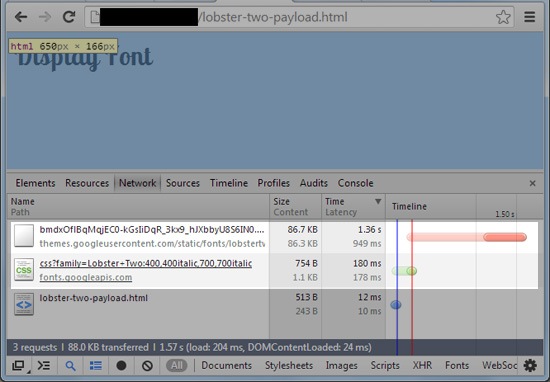The image size is (550, 382).
Task: Open the Chrome hamburger menu
Action: pos(529,17)
